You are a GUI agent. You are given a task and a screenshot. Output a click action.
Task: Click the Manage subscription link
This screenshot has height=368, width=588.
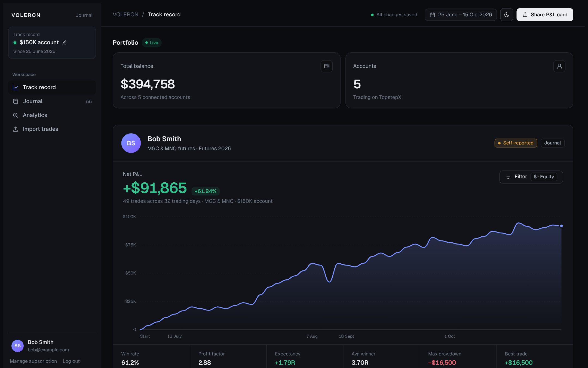[33, 361]
